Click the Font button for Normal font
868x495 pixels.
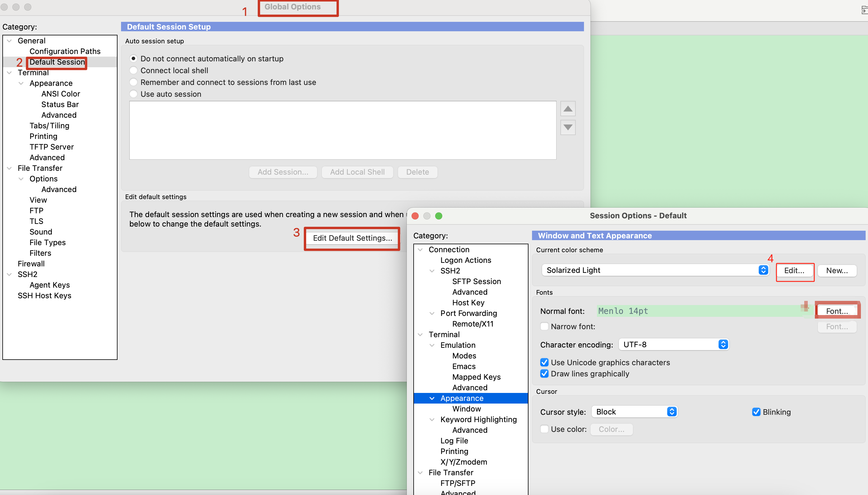(837, 311)
